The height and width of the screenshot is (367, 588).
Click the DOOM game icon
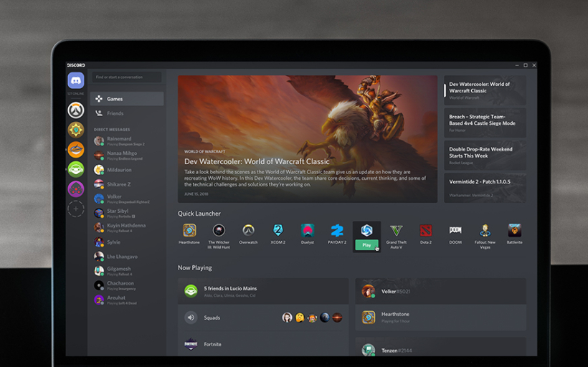[455, 230]
